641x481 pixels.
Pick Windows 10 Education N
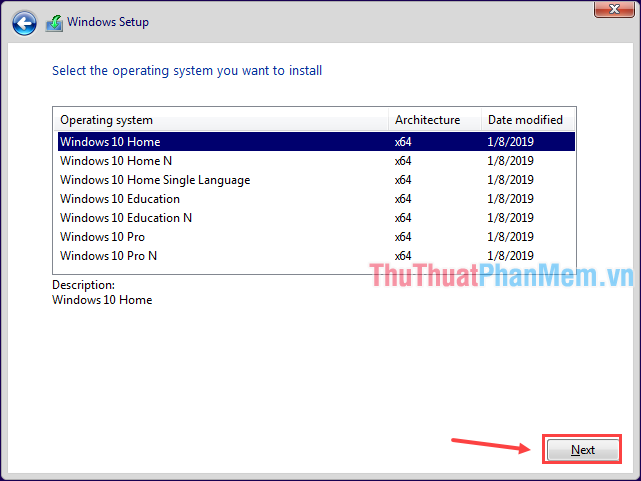pos(316,218)
